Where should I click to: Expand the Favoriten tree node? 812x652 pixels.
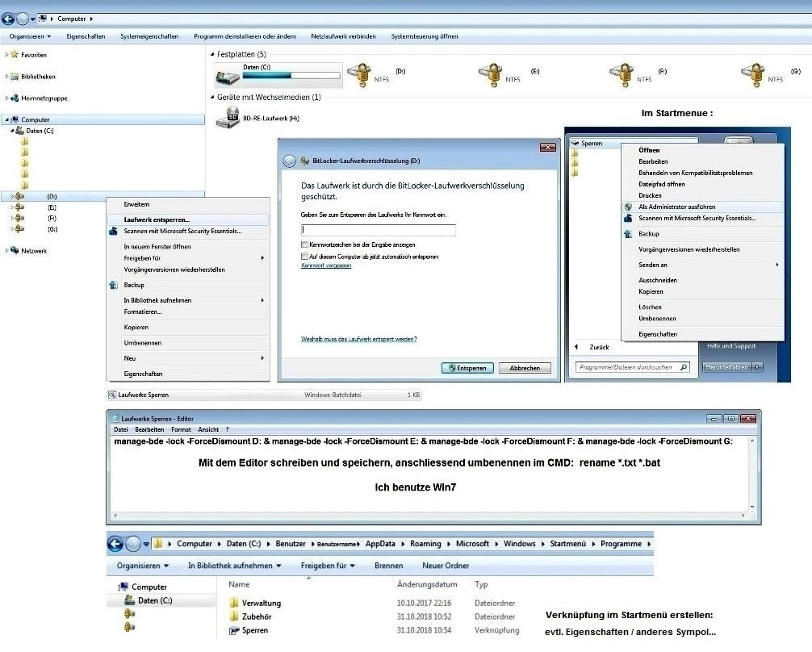pos(6,54)
